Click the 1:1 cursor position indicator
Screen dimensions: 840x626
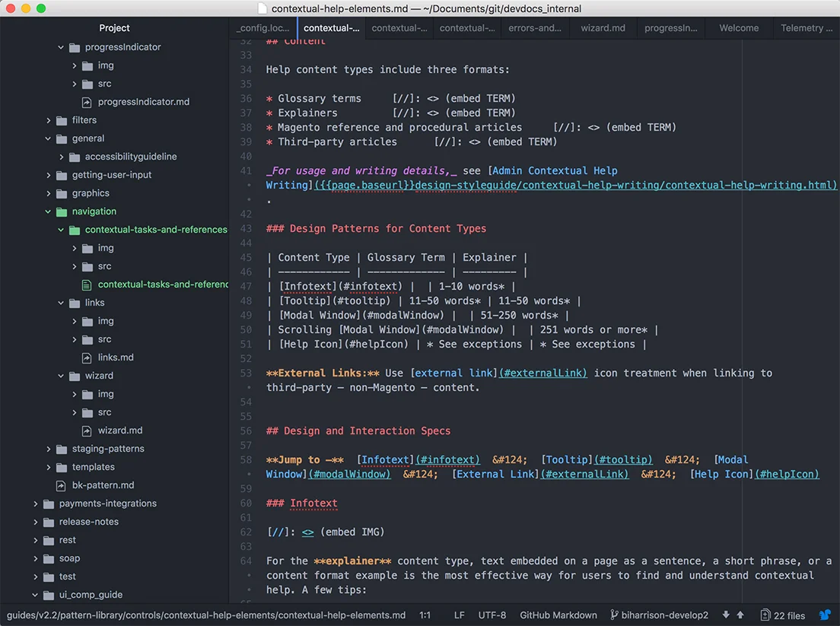425,615
